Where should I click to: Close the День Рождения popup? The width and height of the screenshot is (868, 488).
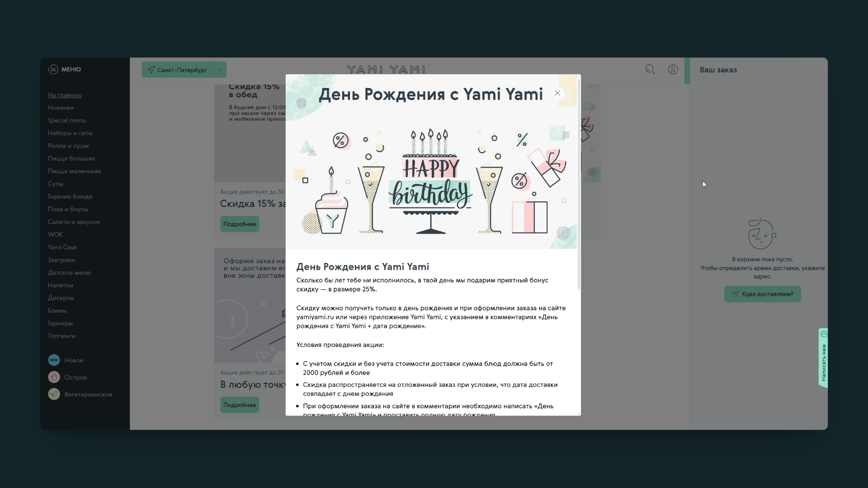pos(557,93)
